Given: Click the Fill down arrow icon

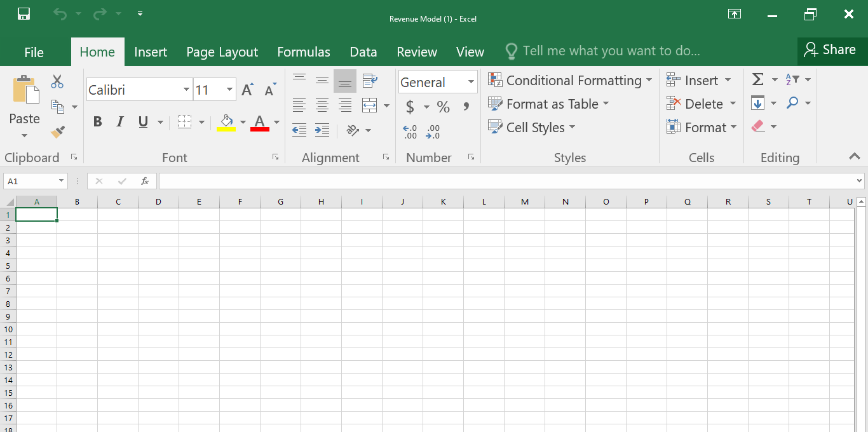Looking at the screenshot, I should click(x=758, y=103).
